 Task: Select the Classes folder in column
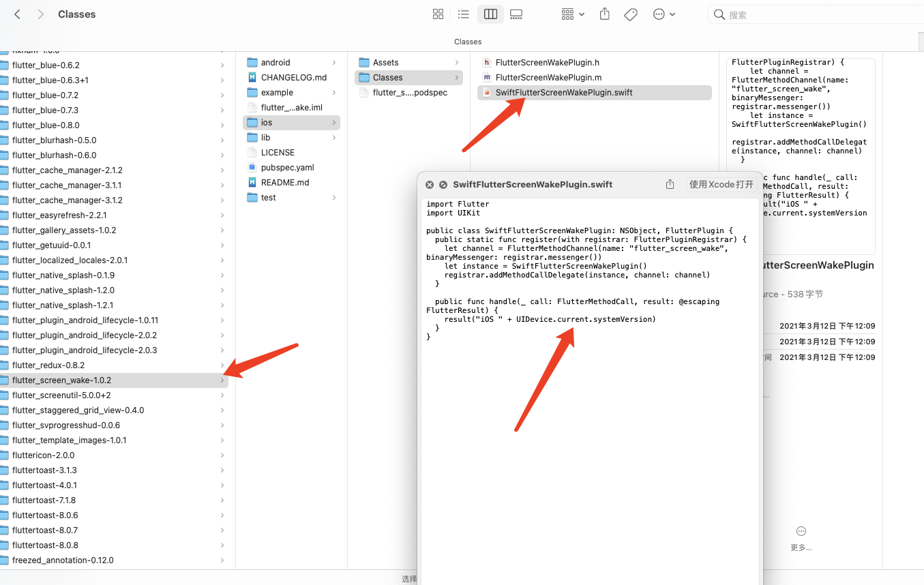(408, 78)
